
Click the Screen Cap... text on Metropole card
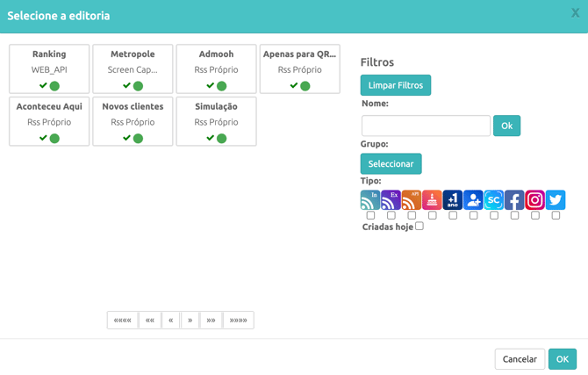[133, 70]
